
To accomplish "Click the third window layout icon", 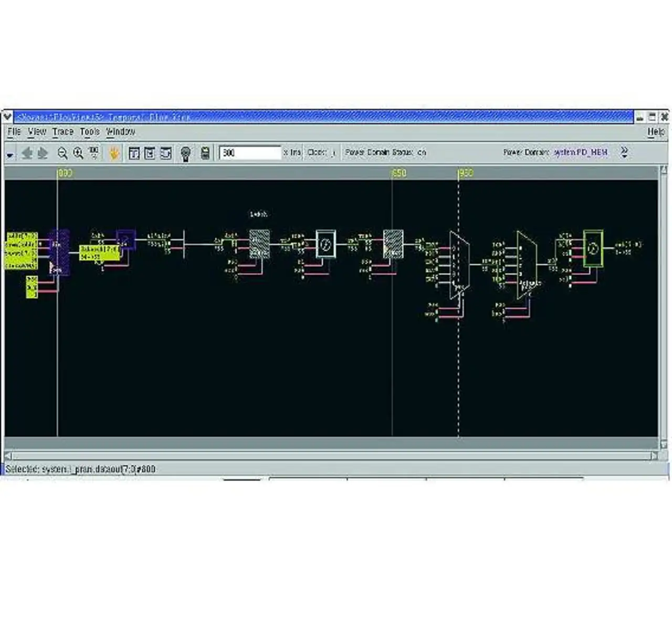I will coord(166,153).
